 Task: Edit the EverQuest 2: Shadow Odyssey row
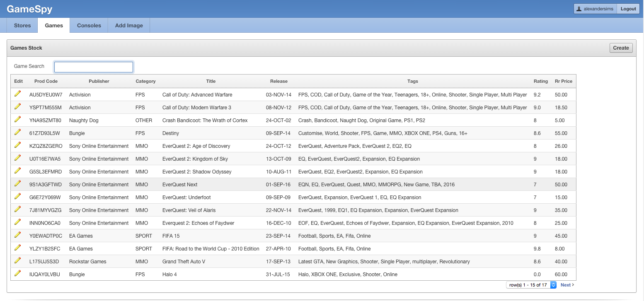(x=17, y=171)
